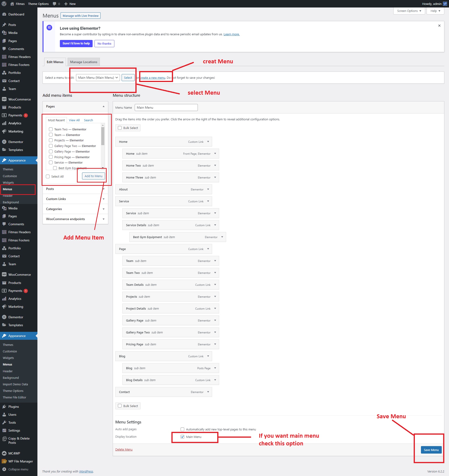
Task: Click Manage with Live Preview button
Action: 80,16
